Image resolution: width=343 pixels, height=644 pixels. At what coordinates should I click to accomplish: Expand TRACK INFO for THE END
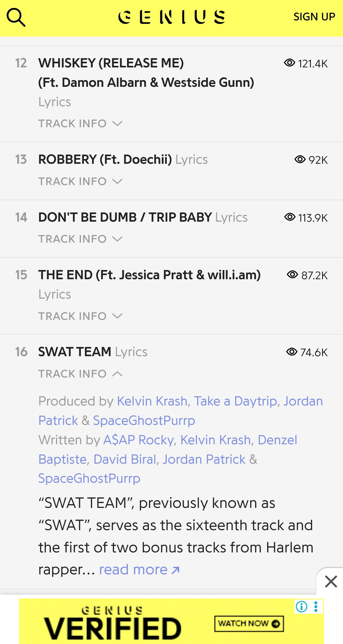pyautogui.click(x=80, y=316)
